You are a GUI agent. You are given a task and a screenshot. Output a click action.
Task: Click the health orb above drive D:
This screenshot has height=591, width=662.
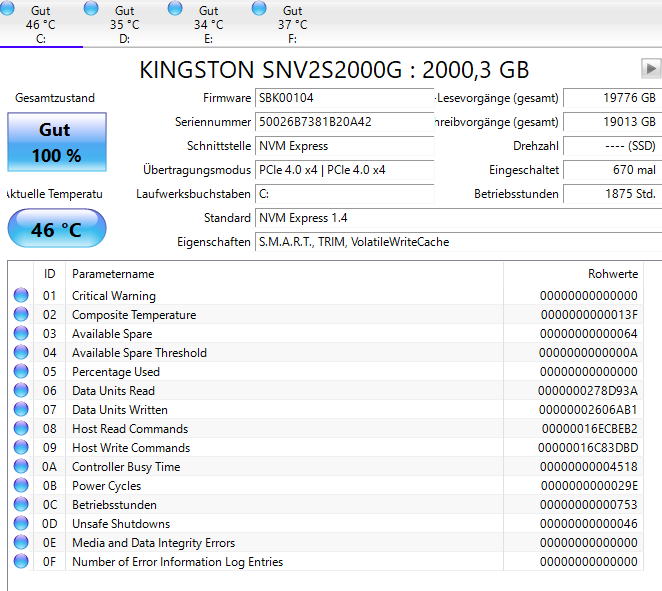coord(91,8)
